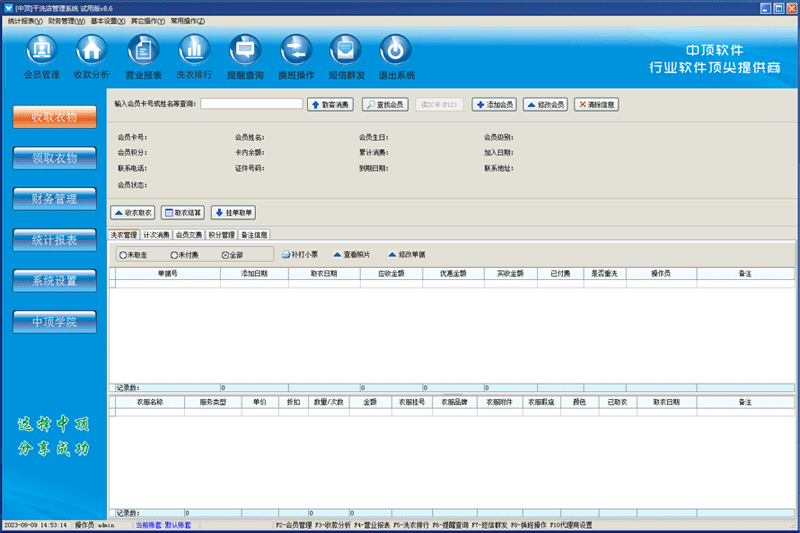Click 补打小票 printer icon

pos(299,254)
